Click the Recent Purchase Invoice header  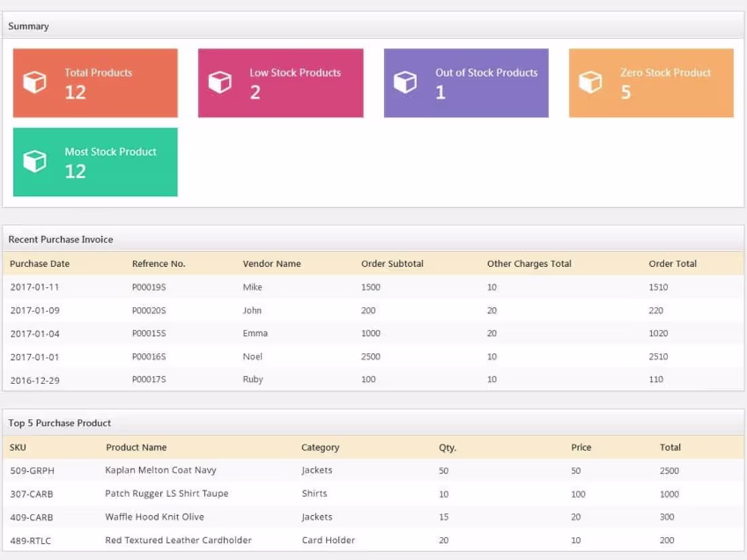60,239
